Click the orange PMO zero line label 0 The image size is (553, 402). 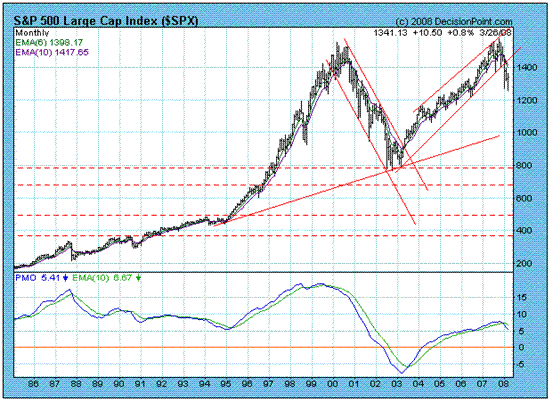(x=520, y=347)
